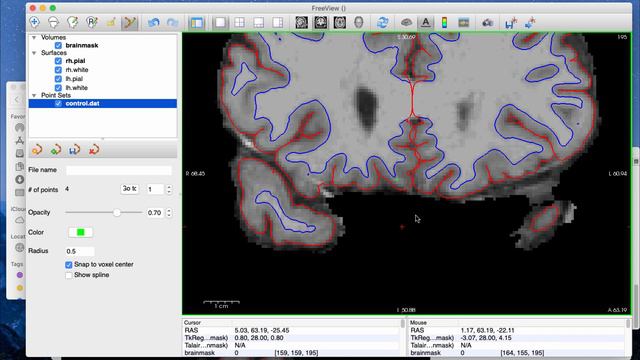Image resolution: width=640 pixels, height=360 pixels.
Task: Click the blue Undo arrow
Action: pyautogui.click(x=153, y=22)
